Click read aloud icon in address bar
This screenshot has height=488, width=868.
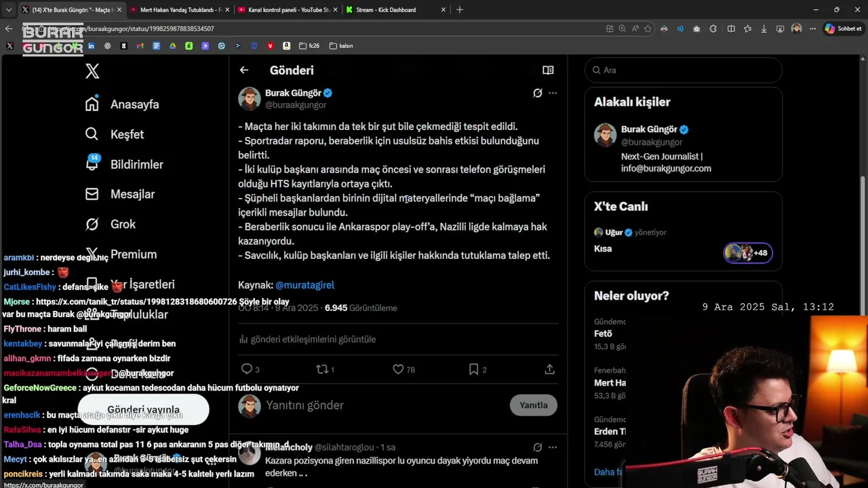pyautogui.click(x=635, y=28)
